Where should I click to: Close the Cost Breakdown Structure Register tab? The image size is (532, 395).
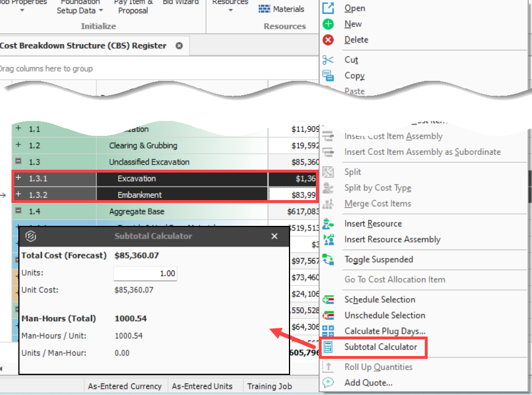pyautogui.click(x=179, y=46)
